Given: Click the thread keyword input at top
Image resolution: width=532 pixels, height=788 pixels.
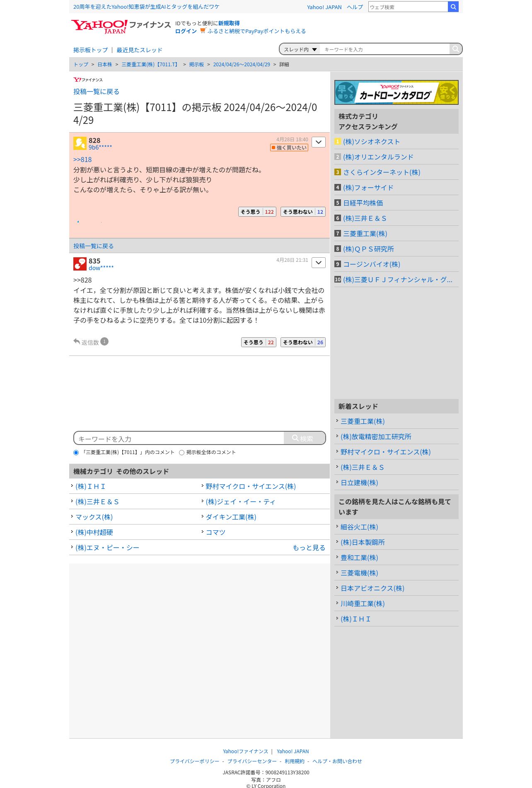Looking at the screenshot, I should tap(384, 49).
